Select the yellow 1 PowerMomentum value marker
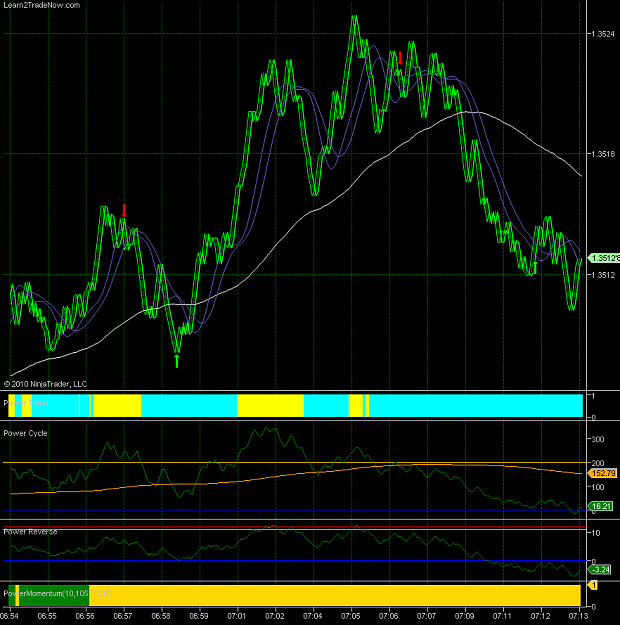Image resolution: width=620 pixels, height=625 pixels. click(x=593, y=585)
